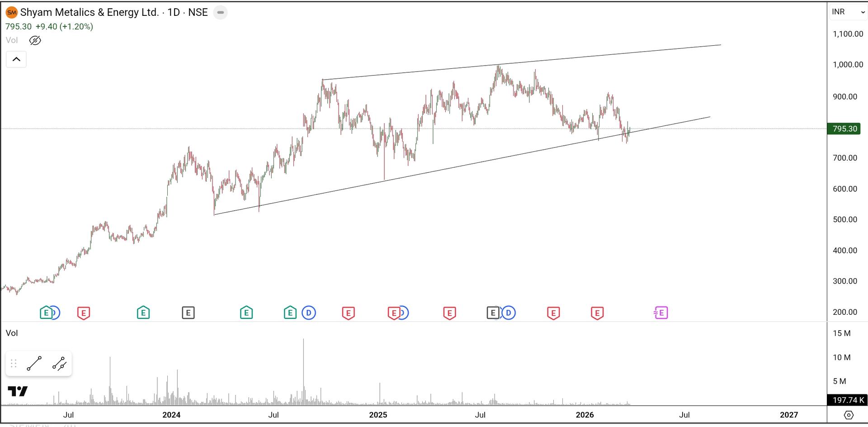This screenshot has height=427, width=868.
Task: Open the first green earnings marker before Jul 2023
Action: pos(46,313)
